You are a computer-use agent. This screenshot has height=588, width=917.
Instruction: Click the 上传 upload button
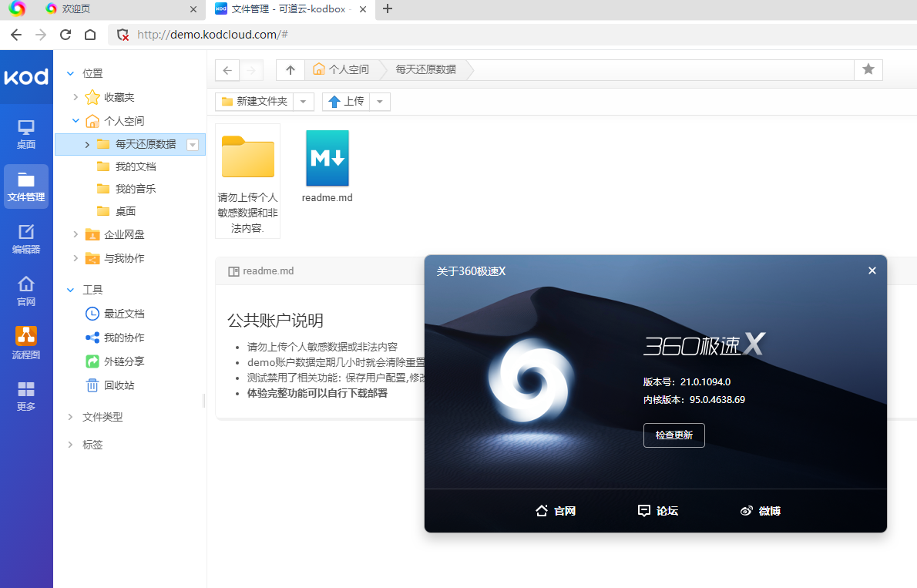tap(346, 102)
